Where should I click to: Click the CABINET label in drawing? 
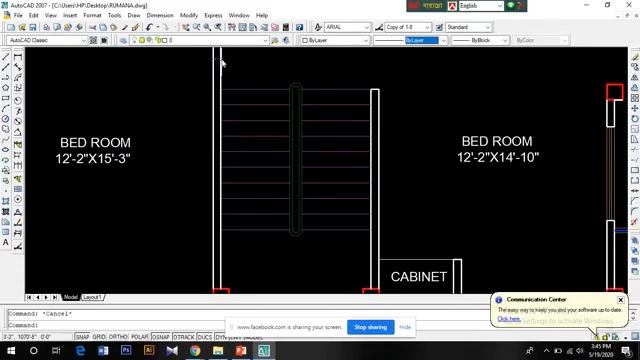(x=419, y=277)
